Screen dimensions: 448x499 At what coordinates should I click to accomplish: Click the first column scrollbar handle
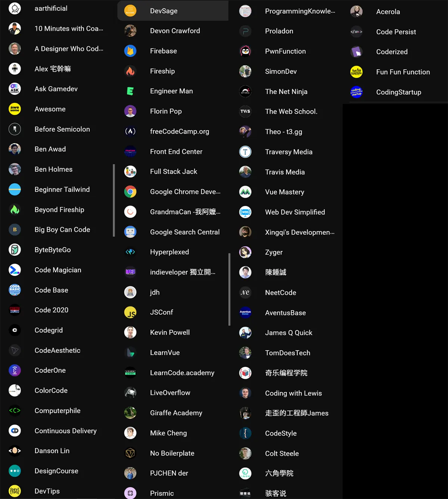(x=114, y=200)
